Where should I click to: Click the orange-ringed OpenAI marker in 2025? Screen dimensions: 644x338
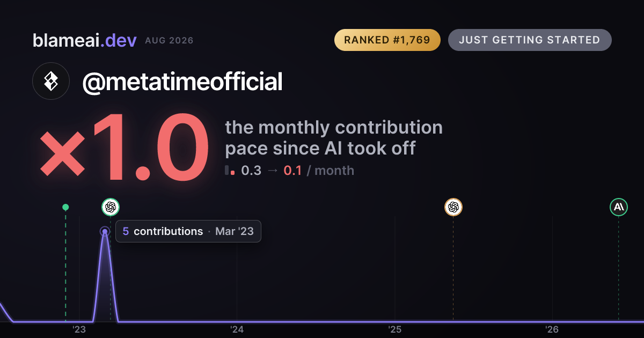pyautogui.click(x=453, y=207)
